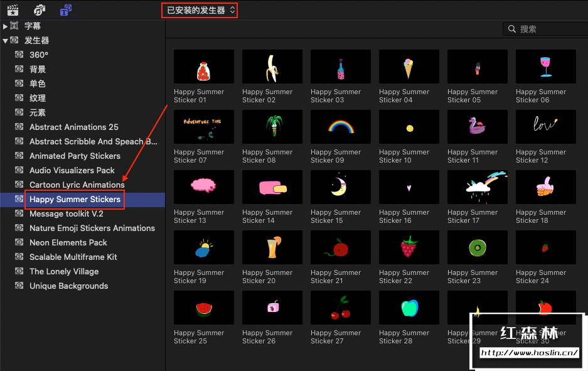Select Sticker 12 love script thumbnail
588x371 pixels.
tap(546, 127)
